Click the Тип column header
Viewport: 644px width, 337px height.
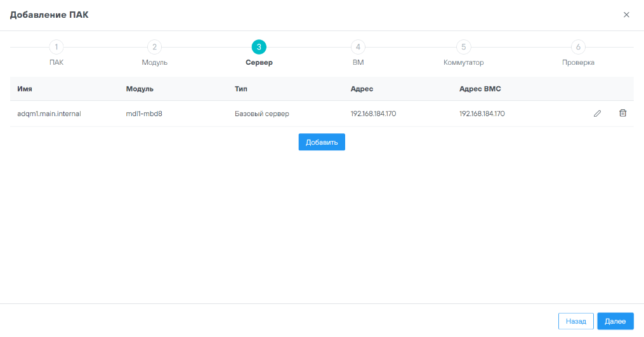point(240,89)
